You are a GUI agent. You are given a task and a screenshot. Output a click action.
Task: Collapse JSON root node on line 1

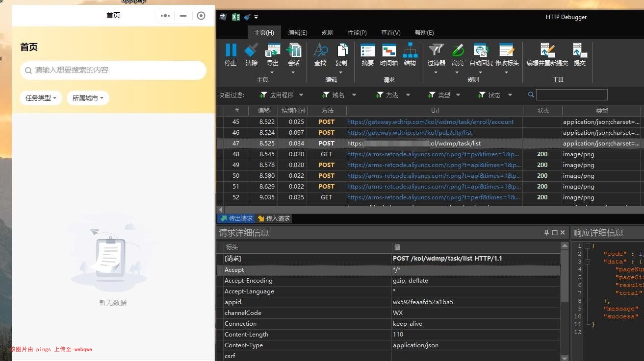point(587,246)
